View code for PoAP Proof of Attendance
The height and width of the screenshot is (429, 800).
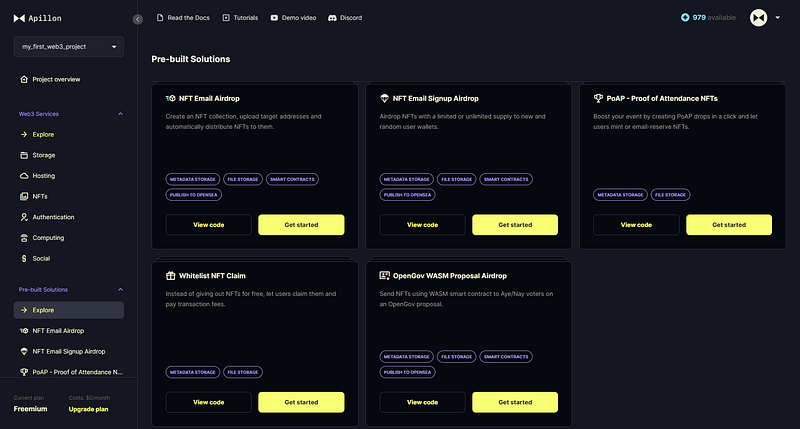click(x=636, y=225)
